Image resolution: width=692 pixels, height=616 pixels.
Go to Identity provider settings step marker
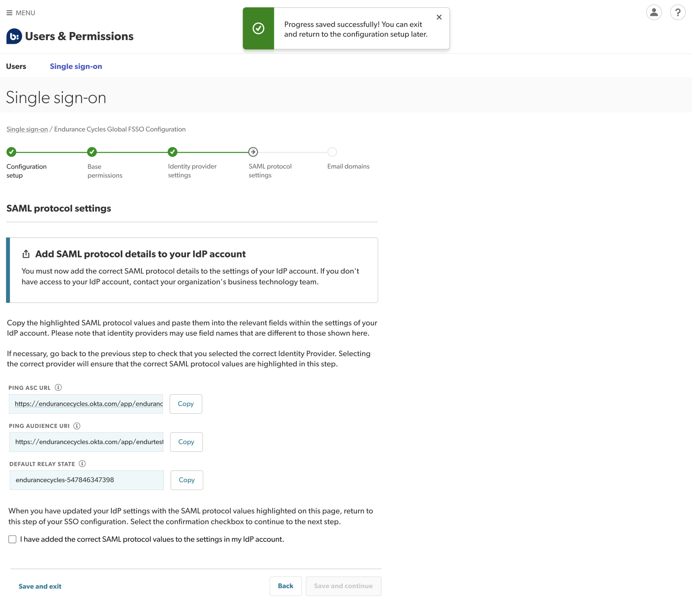(x=173, y=152)
